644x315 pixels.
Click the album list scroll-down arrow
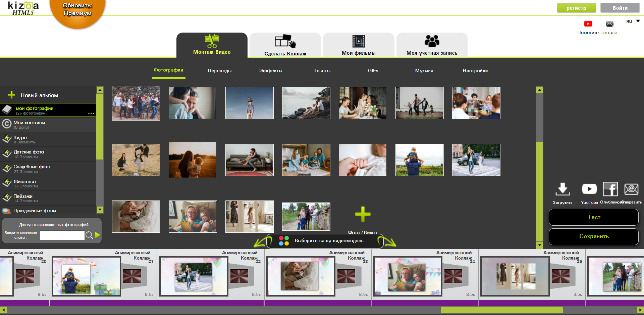(x=100, y=210)
